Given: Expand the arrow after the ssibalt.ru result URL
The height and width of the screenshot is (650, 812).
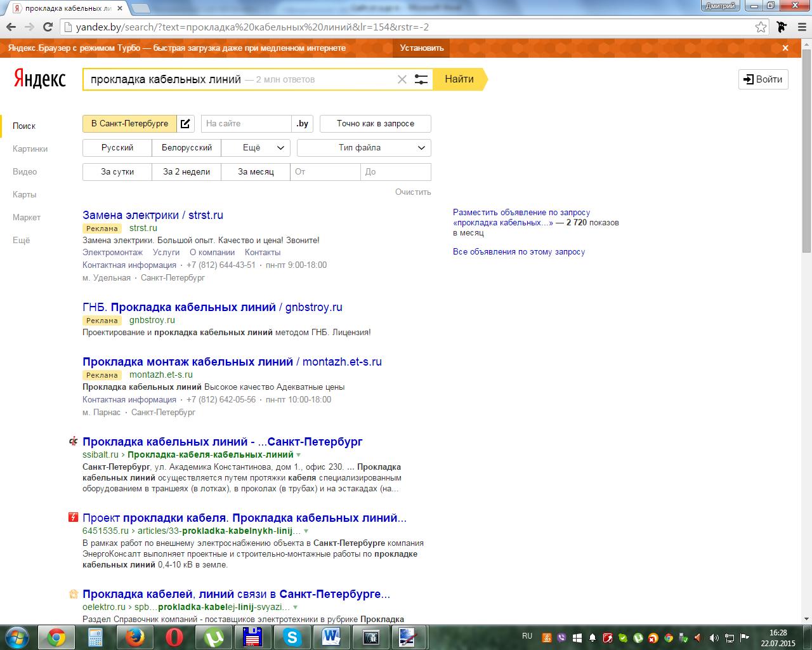Looking at the screenshot, I should point(299,455).
